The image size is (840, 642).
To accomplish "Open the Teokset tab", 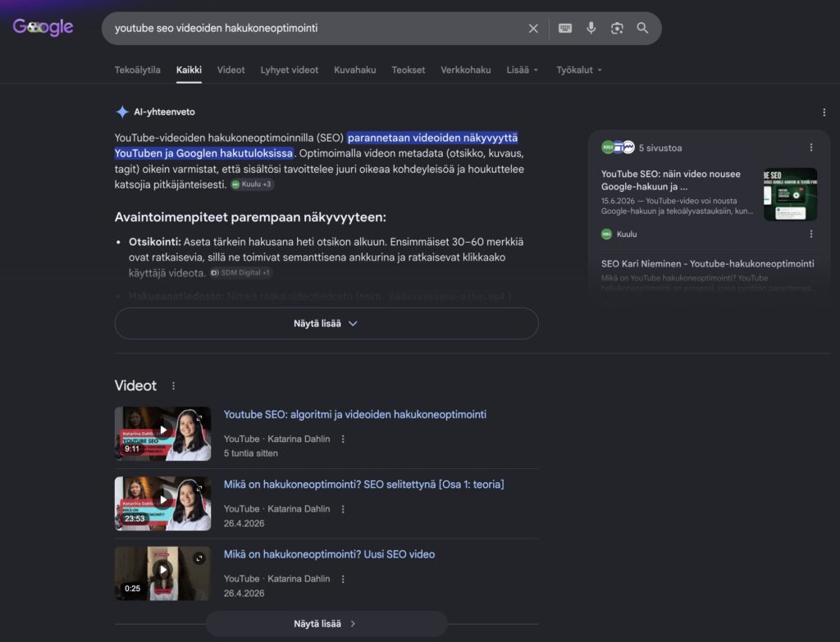I will coord(409,71).
